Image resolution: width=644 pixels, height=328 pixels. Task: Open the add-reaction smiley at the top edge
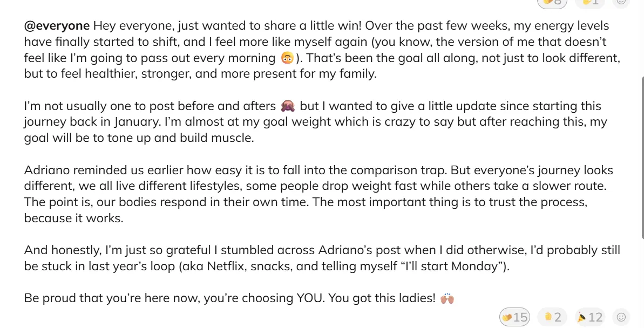[x=622, y=2]
